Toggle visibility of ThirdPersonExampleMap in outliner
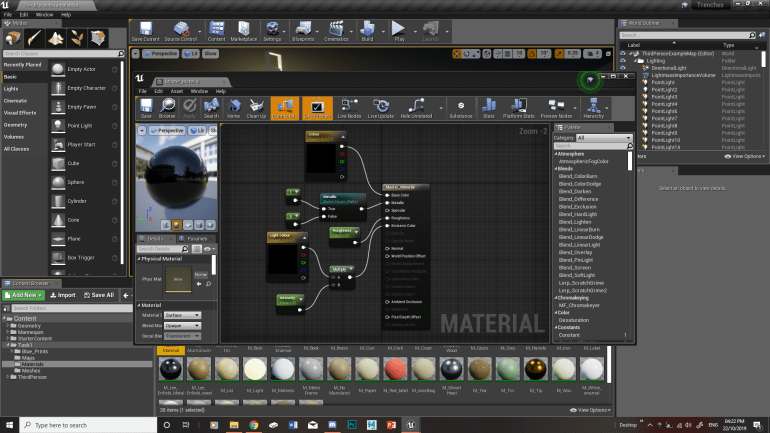770x433 pixels. coord(623,54)
